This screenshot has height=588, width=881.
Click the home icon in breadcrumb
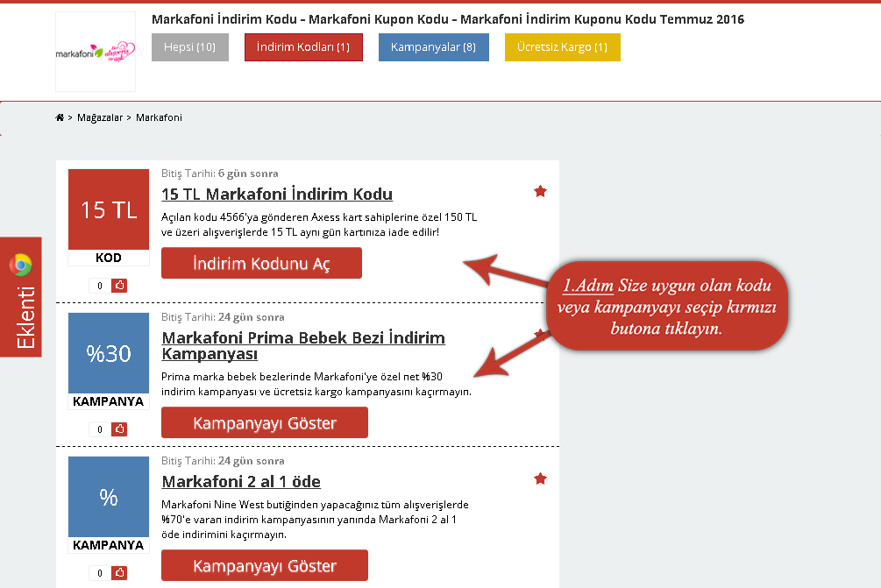click(60, 117)
